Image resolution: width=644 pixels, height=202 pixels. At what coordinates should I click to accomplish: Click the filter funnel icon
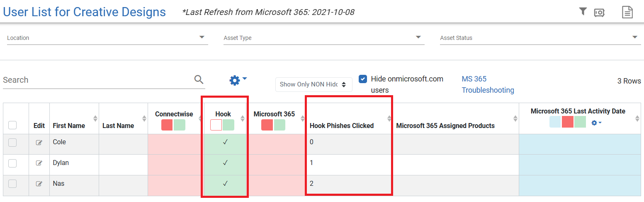point(583,12)
